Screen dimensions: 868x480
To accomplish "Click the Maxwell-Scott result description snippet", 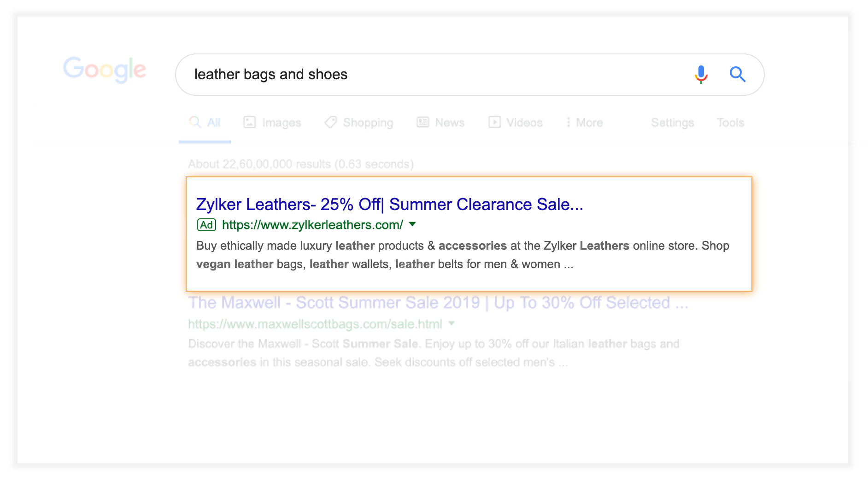I will [434, 353].
